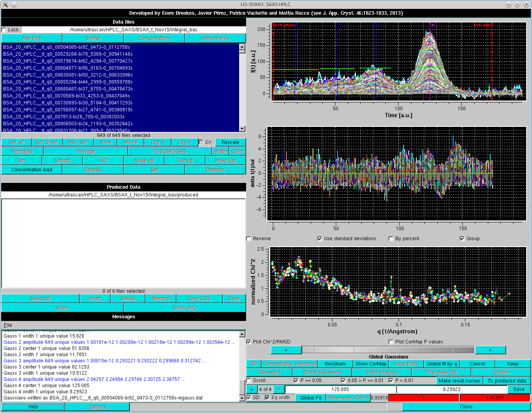
Task: Click the previous q arrow button left of slider
Action: (x=286, y=350)
